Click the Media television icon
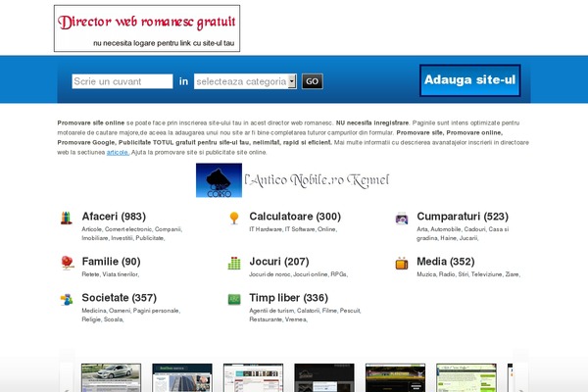 (402, 263)
